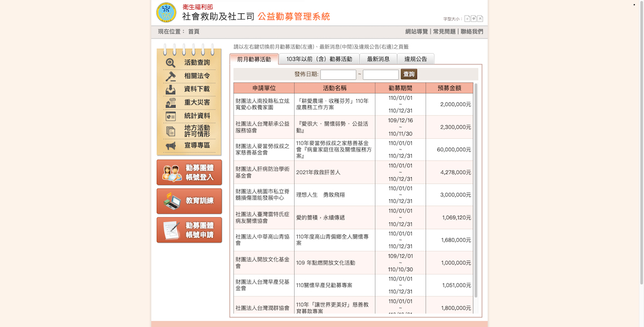Switch to the 前月勸募活動 tab
Screen dimensions: 644x327
(x=254, y=59)
